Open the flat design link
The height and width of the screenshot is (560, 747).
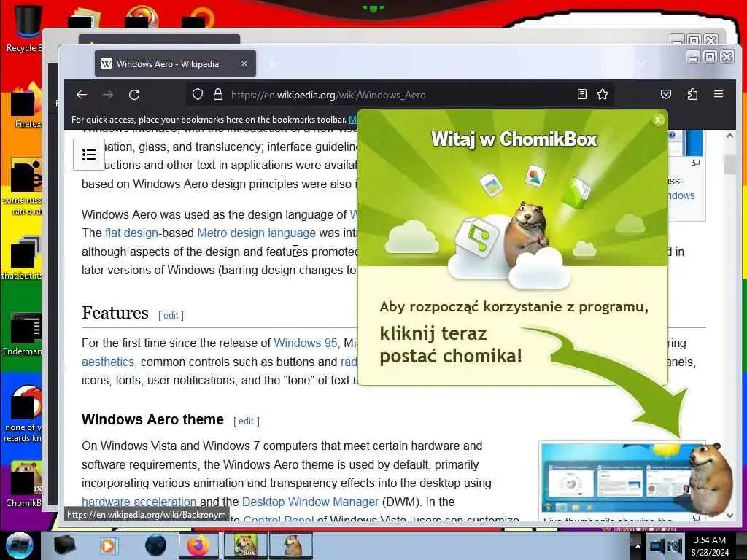click(131, 233)
